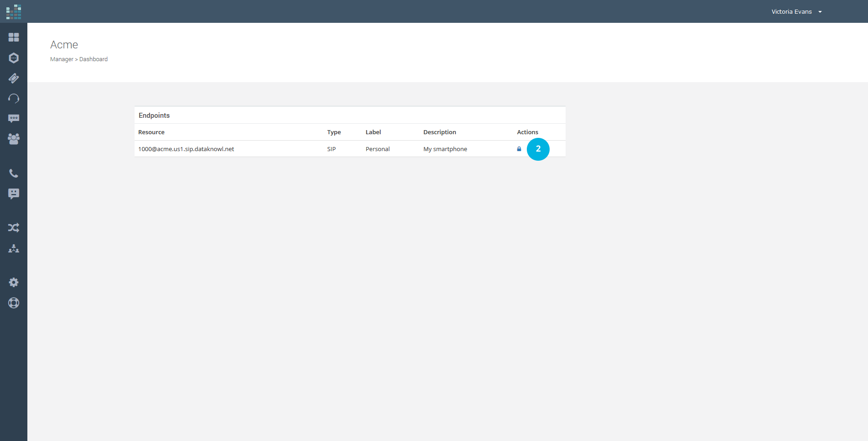Viewport: 868px width, 441px height.
Task: Click the Label column header
Action: (x=373, y=132)
